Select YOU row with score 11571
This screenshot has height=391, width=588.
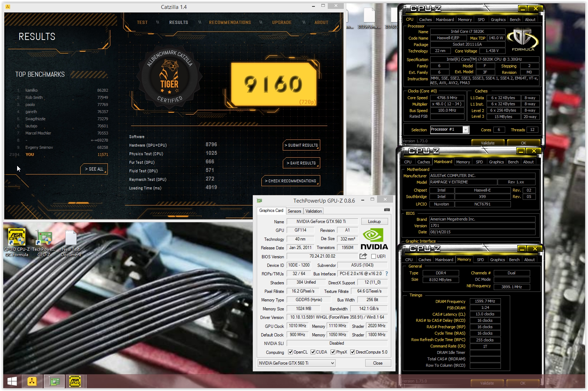coord(59,154)
